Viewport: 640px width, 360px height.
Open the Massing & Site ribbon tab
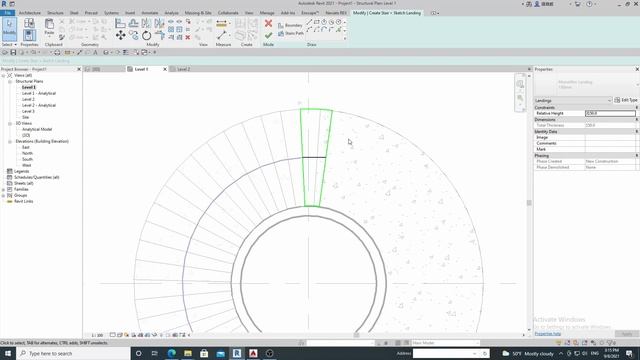click(x=198, y=13)
